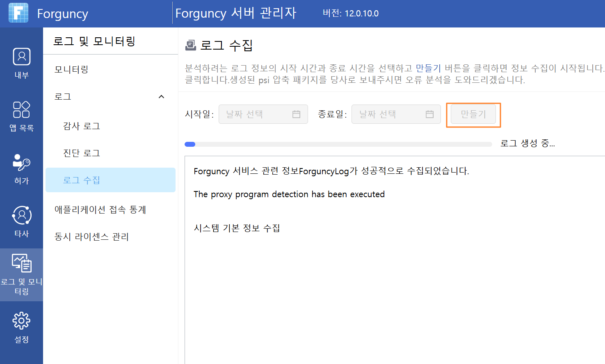Viewport: 605px width, 364px height.
Task: Open the 설정 gear icon
Action: coord(21,321)
